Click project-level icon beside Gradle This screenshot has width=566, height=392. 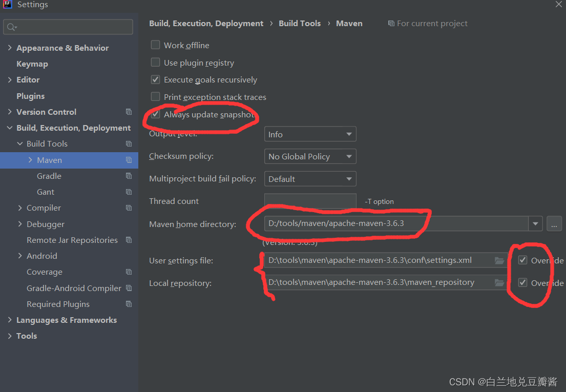(129, 176)
